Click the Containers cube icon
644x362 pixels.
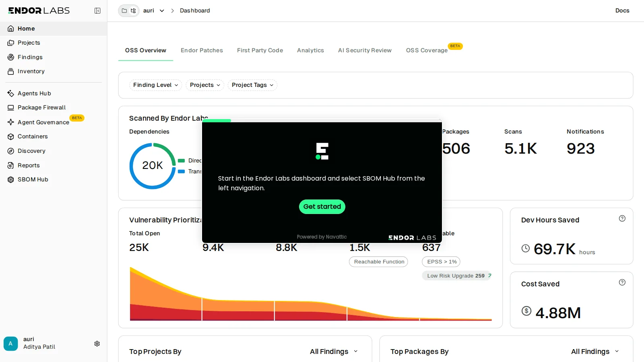[11, 137]
